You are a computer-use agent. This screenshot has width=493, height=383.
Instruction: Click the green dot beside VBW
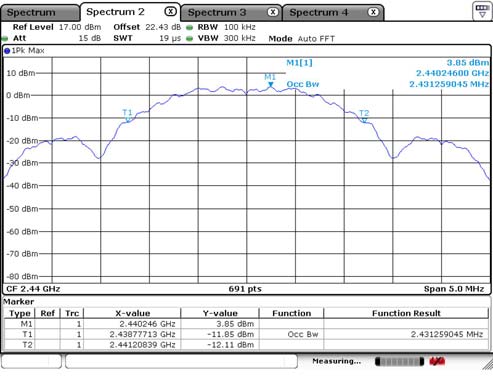pos(190,39)
